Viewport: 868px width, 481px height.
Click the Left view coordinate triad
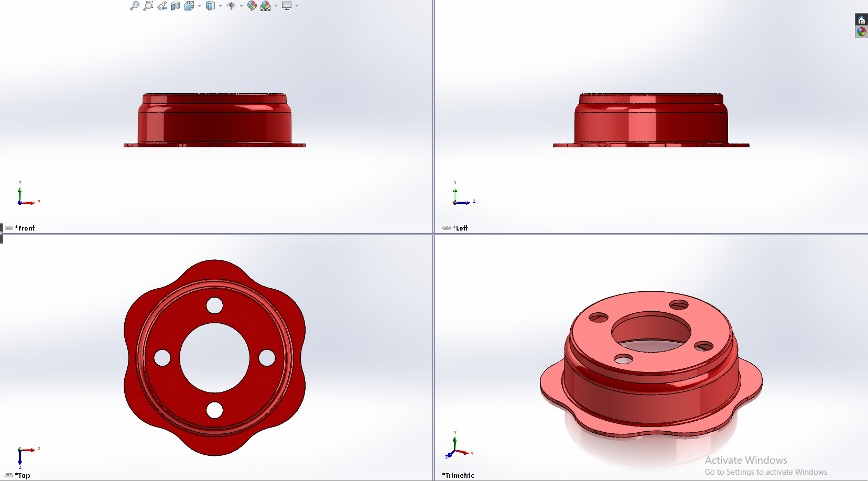pos(464,193)
